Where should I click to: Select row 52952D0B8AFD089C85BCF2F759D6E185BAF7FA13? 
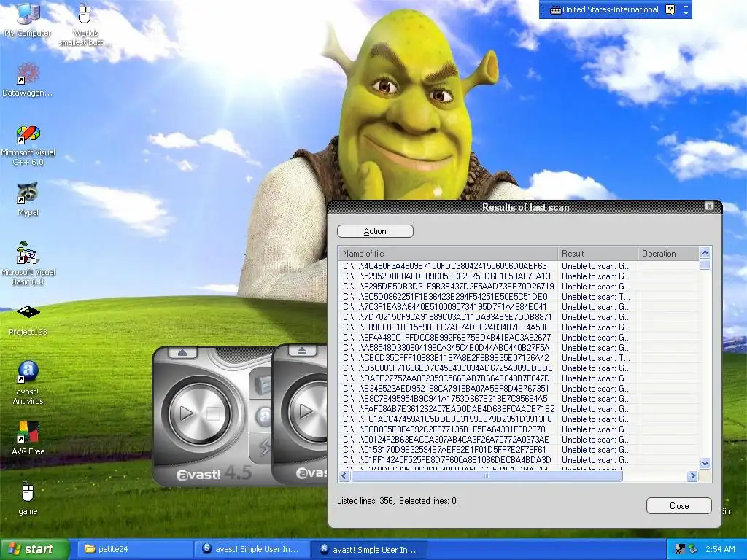(519, 276)
